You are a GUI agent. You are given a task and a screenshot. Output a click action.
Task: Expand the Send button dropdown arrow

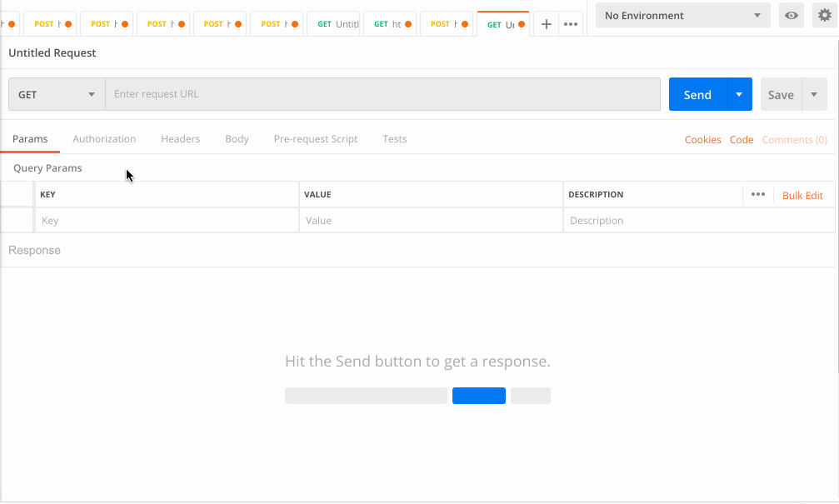(x=739, y=94)
